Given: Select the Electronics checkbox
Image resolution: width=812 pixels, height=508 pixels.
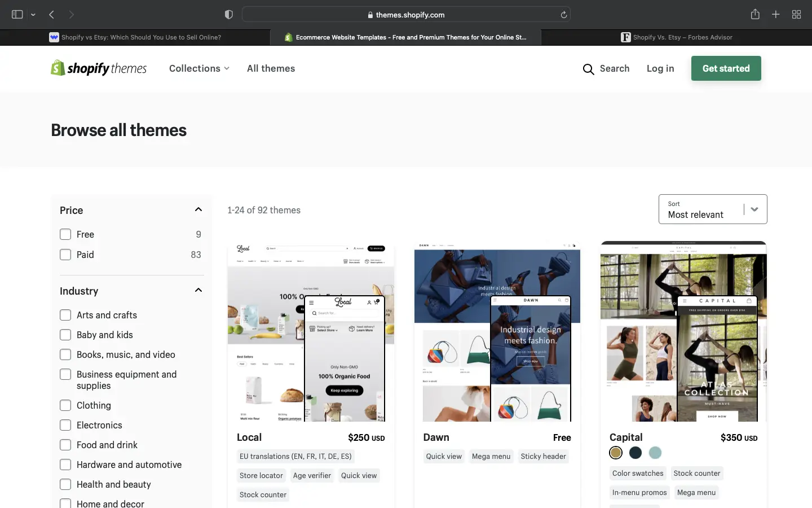Looking at the screenshot, I should pyautogui.click(x=65, y=425).
